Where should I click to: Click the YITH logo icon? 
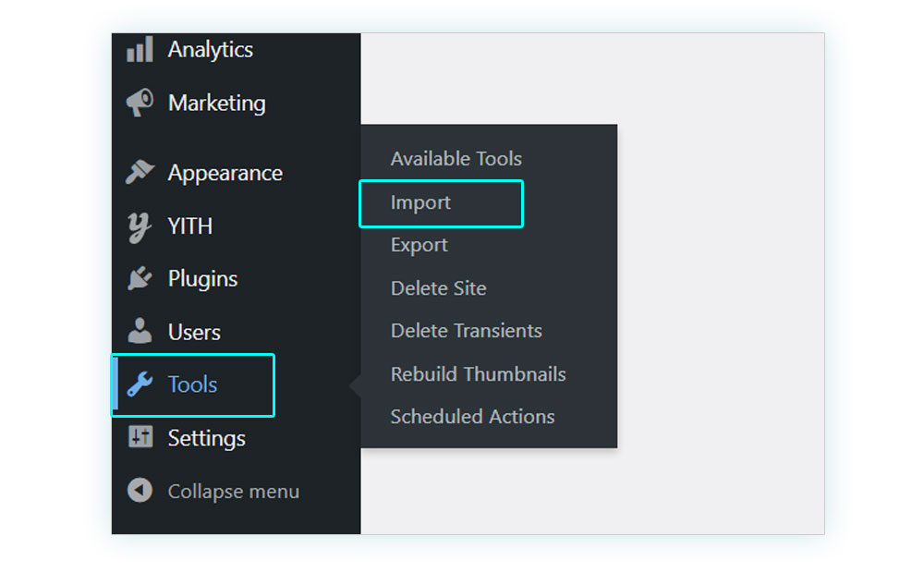pos(140,226)
